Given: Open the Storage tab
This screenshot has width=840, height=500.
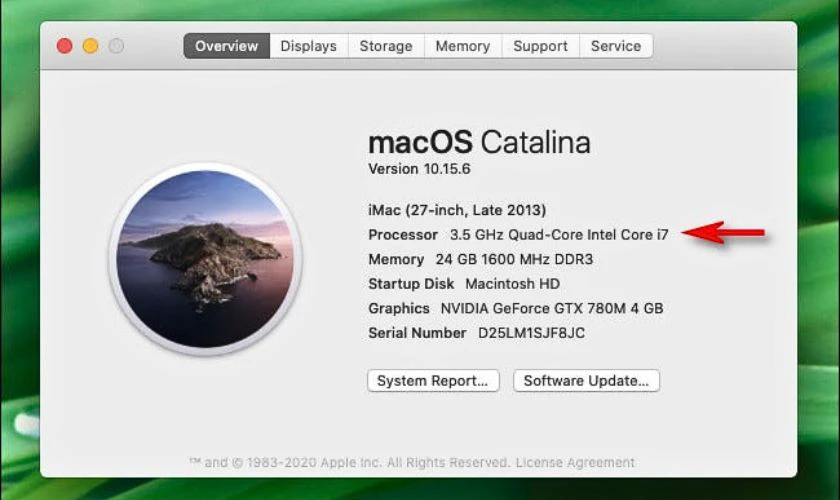Looking at the screenshot, I should tap(386, 46).
